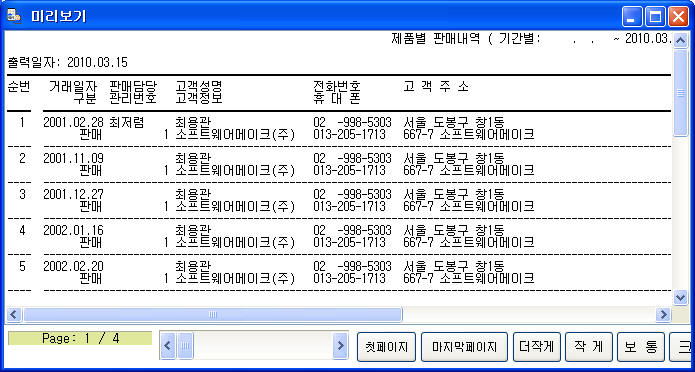
Task: Click page slider right arrow
Action: coord(340,345)
